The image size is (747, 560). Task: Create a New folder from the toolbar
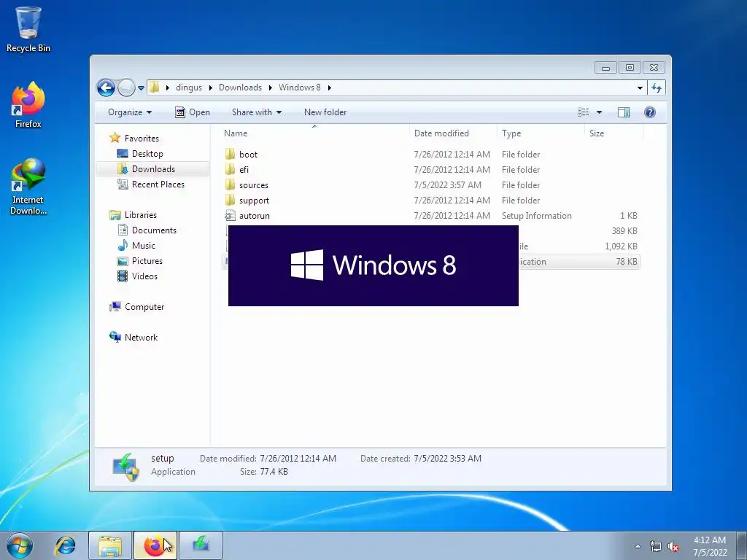325,112
